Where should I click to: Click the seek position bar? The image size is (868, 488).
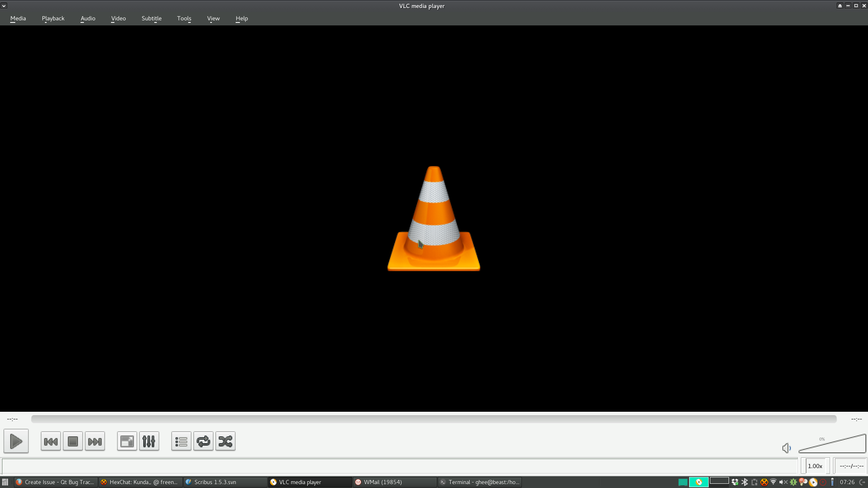coord(434,419)
